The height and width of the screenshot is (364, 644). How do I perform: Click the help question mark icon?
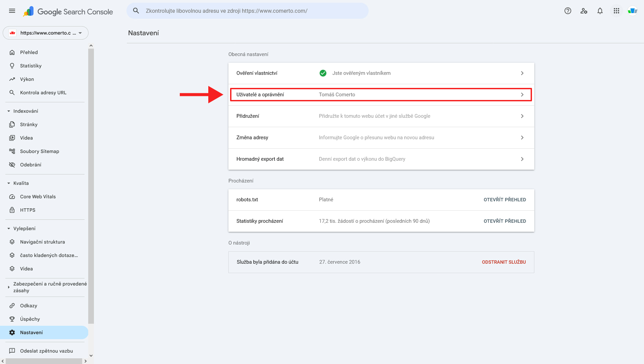[568, 11]
